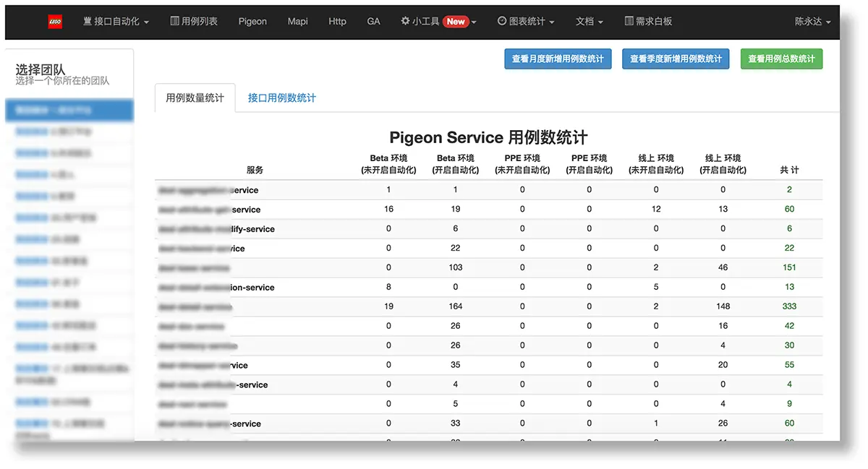Open the 图表统计 dropdown caret
The image size is (868, 469).
(x=552, y=22)
